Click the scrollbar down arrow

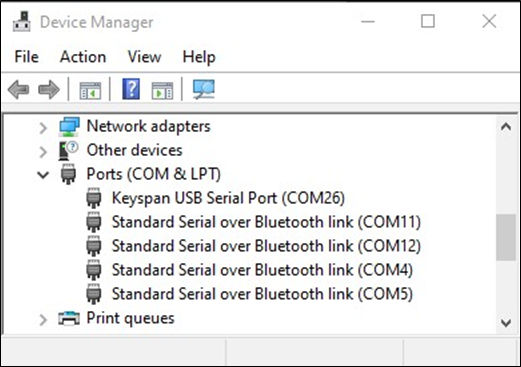(506, 323)
